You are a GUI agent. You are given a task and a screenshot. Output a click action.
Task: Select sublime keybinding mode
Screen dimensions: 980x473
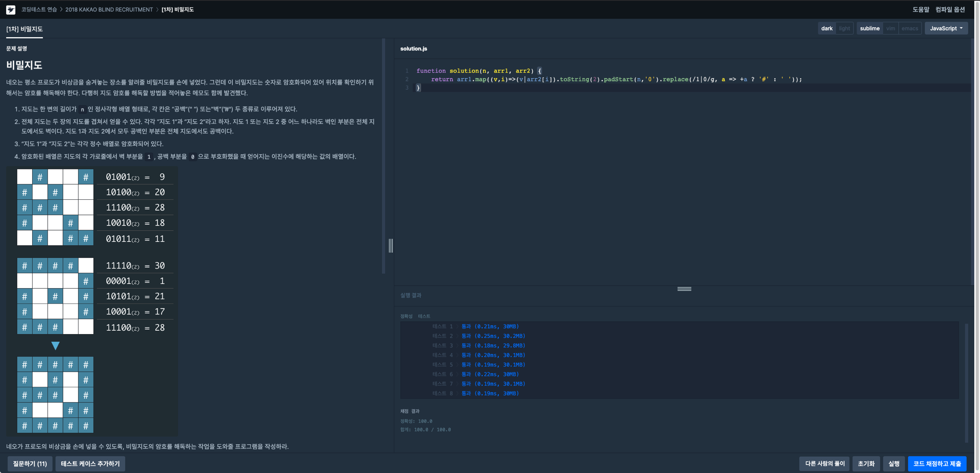869,28
